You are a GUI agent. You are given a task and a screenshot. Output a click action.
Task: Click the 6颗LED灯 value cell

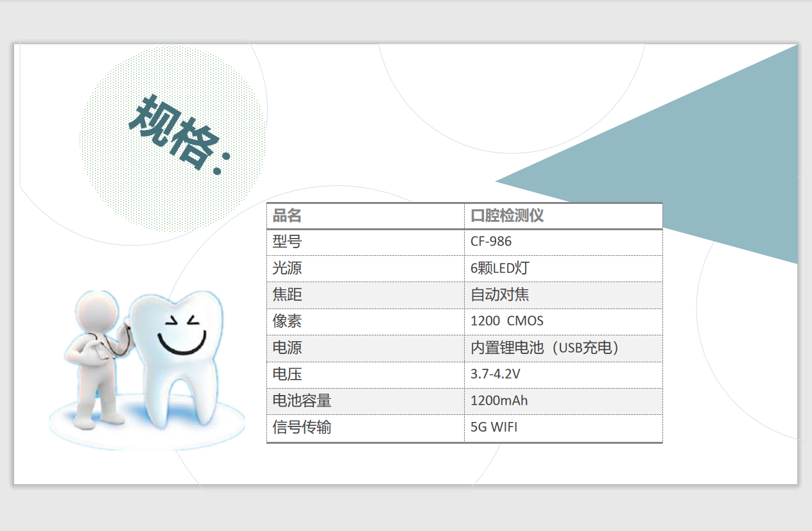(x=563, y=269)
